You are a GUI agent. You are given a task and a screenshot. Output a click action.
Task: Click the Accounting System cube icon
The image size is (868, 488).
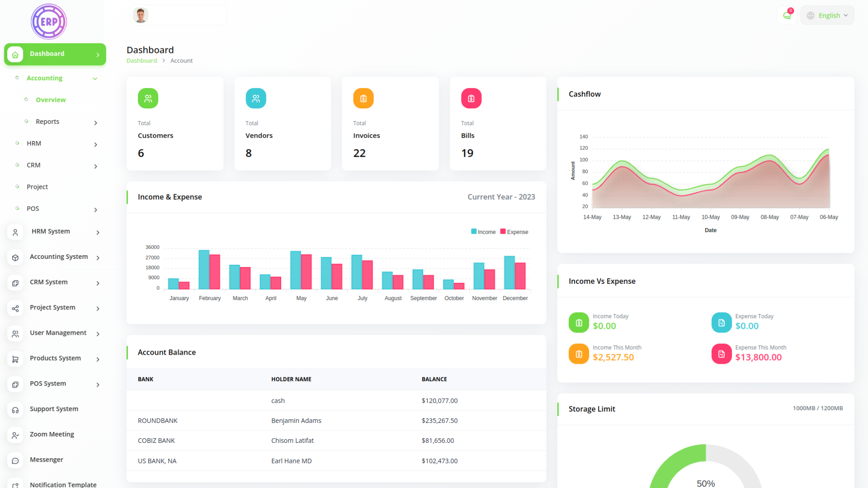(x=15, y=258)
